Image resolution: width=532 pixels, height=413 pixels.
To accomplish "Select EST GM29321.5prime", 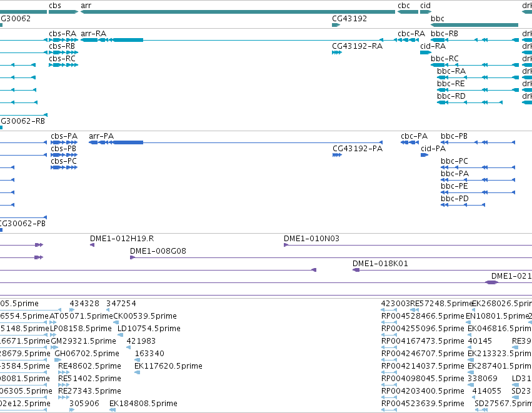I will (84, 341).
